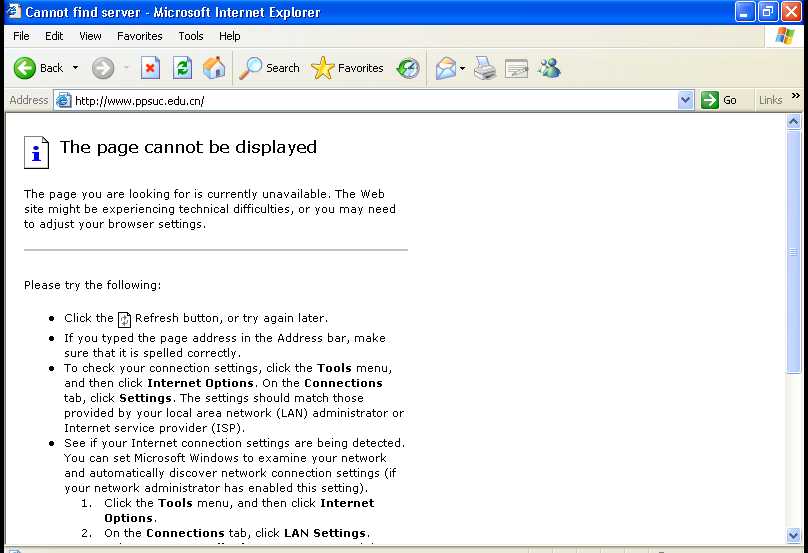Click the Mail envelope icon
The height and width of the screenshot is (553, 808).
click(x=446, y=68)
